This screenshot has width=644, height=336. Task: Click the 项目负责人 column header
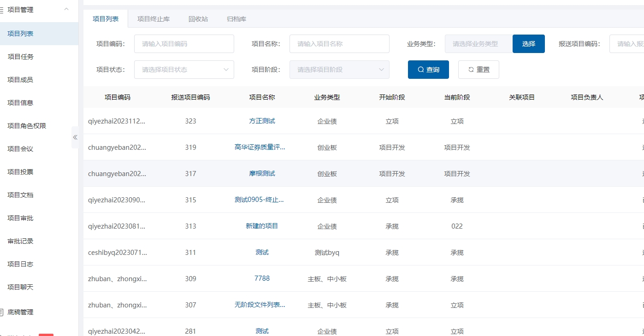point(587,97)
